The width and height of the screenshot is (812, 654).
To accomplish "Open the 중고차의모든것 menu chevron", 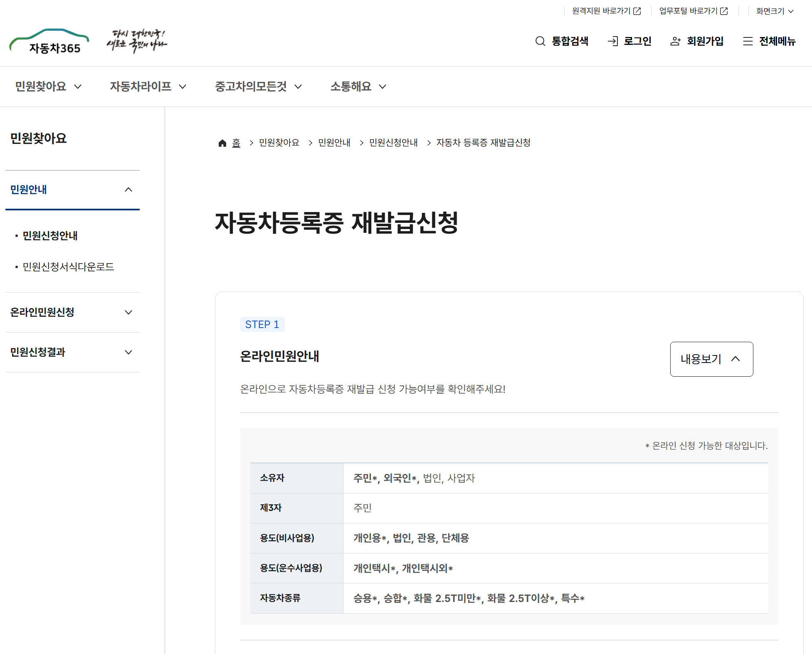I will (x=298, y=86).
